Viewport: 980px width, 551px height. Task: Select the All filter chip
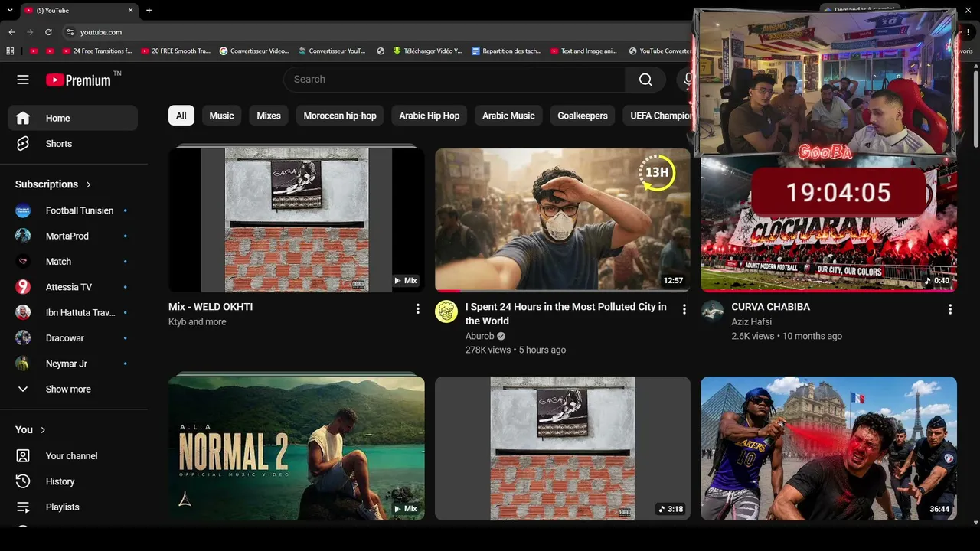pos(181,116)
